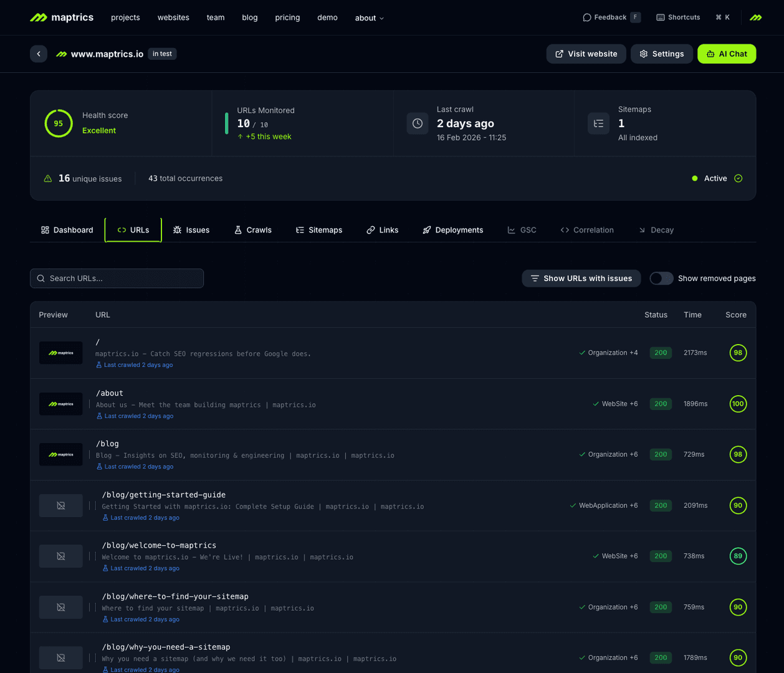Open the Deployments tab
This screenshot has width=784, height=673.
pyautogui.click(x=453, y=230)
